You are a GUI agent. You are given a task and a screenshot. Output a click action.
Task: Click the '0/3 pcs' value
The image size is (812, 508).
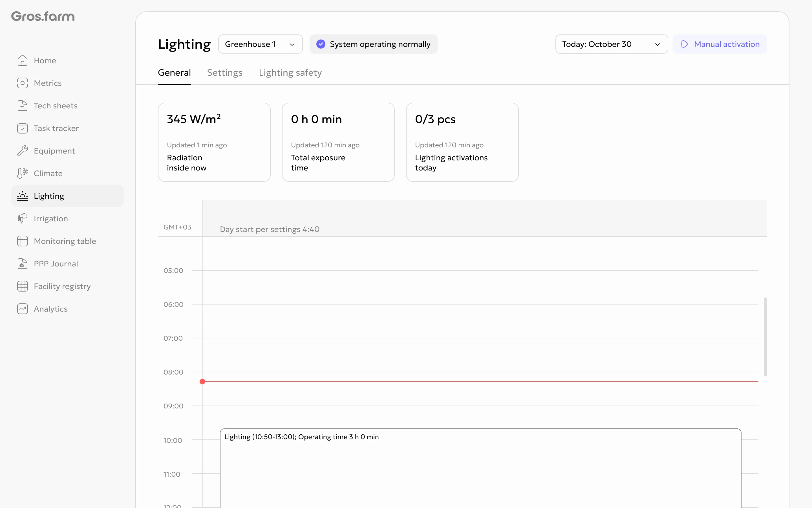coord(435,119)
